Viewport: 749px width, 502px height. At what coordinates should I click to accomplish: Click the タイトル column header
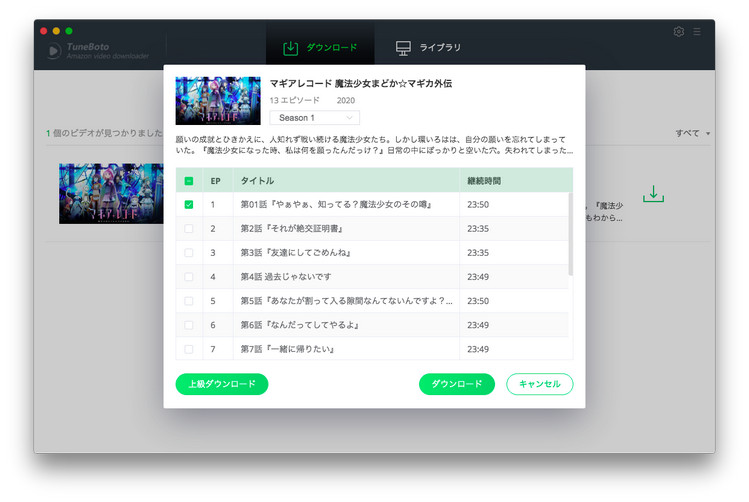click(257, 181)
